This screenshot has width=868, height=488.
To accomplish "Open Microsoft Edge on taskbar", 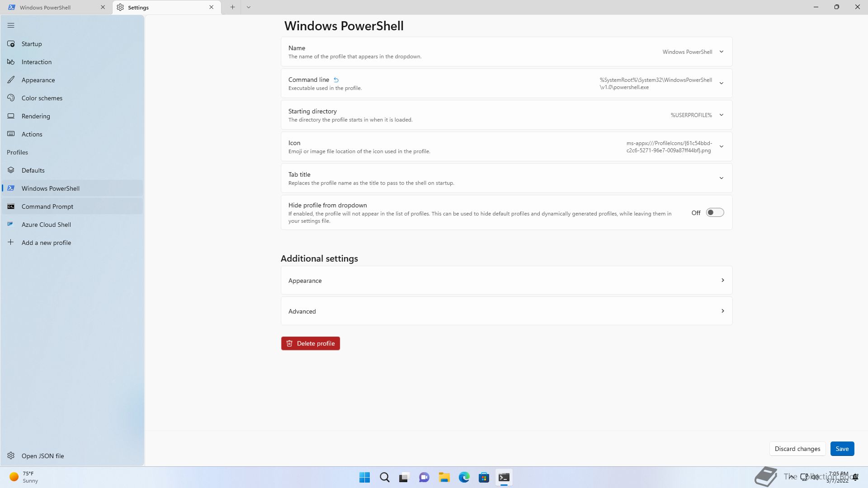I will coord(464,477).
